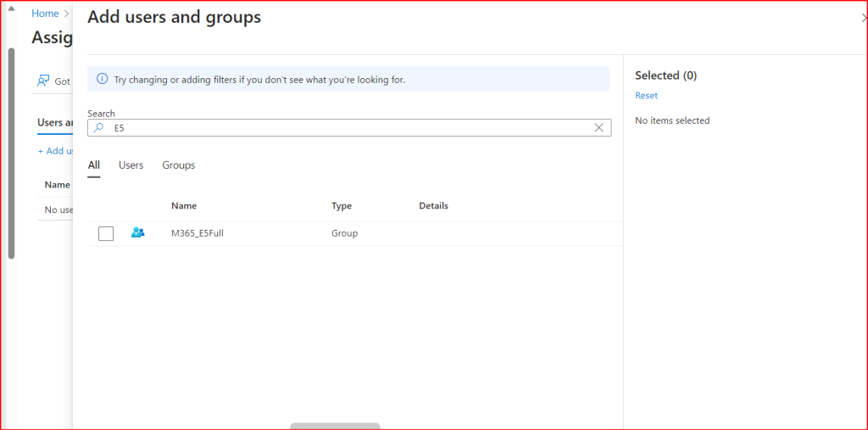Open the Groups tab
Image resolution: width=868 pixels, height=430 pixels.
[179, 165]
